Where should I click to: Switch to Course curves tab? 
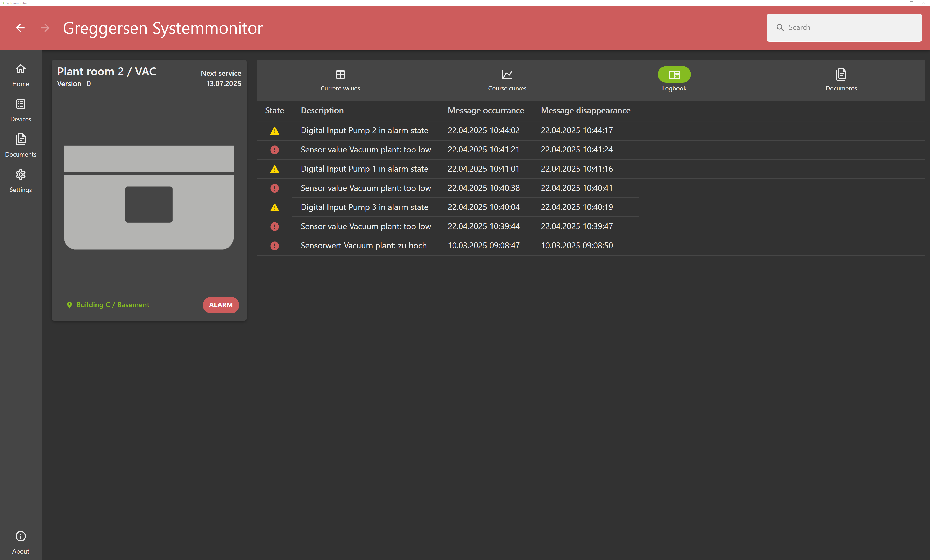pos(507,80)
